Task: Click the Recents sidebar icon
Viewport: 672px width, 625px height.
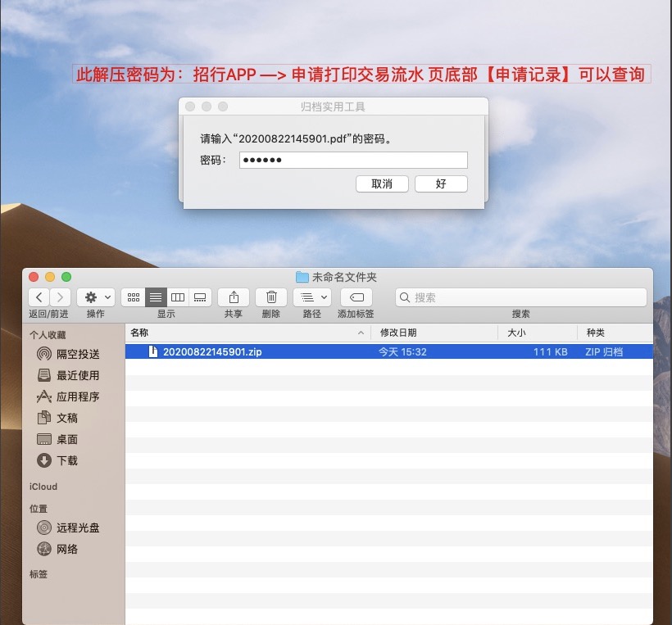Action: pyautogui.click(x=43, y=375)
